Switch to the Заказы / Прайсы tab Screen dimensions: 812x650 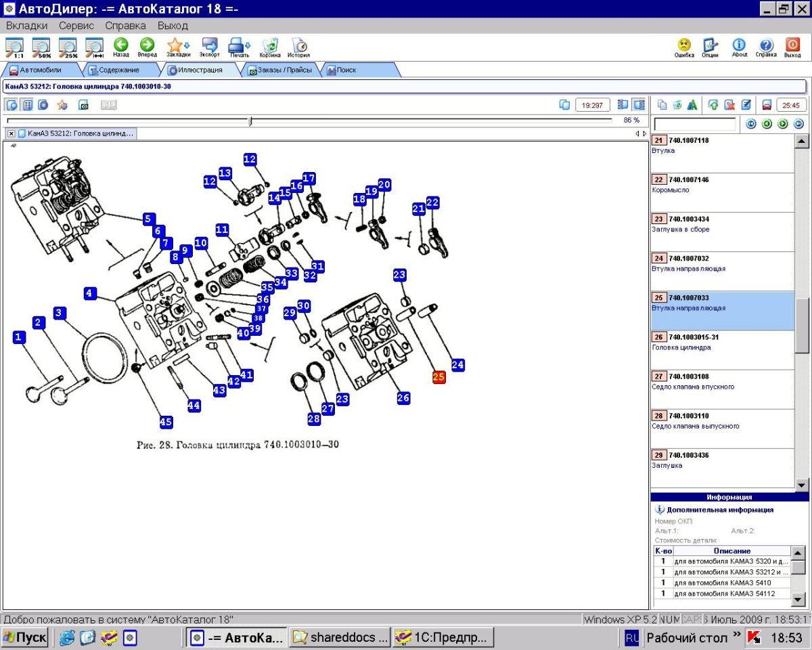pyautogui.click(x=279, y=70)
